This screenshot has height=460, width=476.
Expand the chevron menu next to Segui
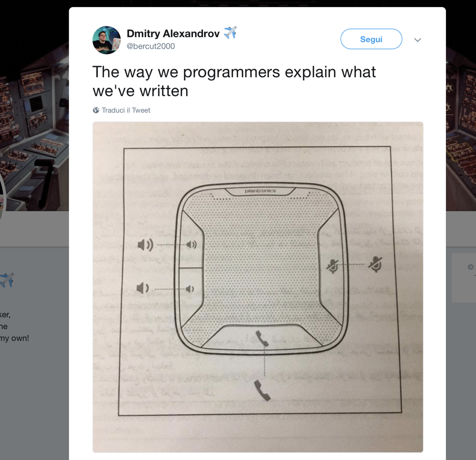pos(418,40)
